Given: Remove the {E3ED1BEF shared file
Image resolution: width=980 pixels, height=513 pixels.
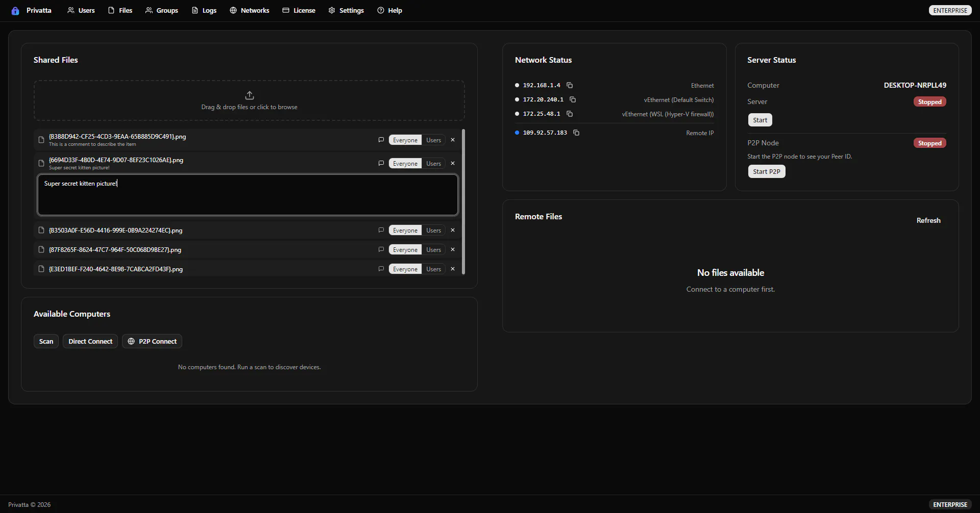Looking at the screenshot, I should point(453,269).
